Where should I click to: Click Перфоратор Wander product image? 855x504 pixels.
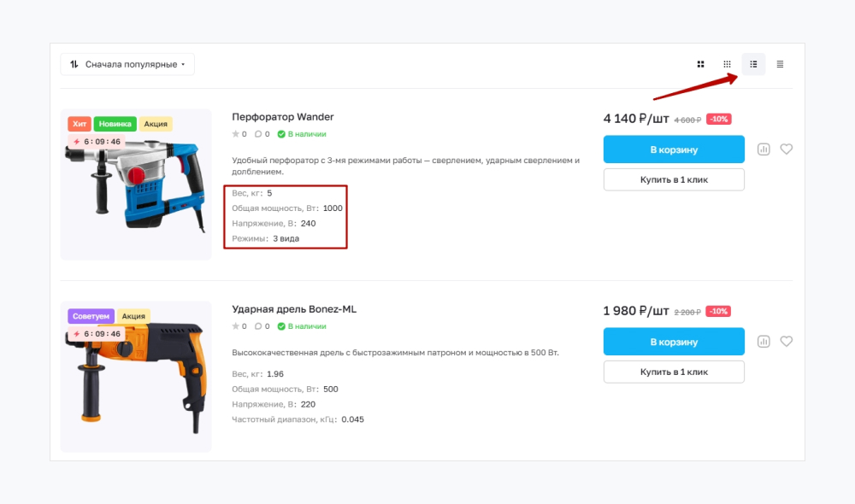click(136, 188)
